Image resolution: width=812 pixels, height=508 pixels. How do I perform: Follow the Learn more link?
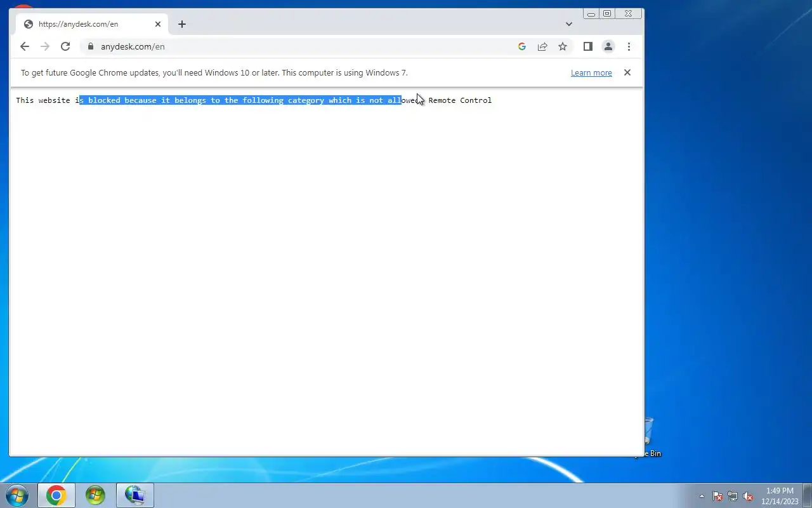(x=591, y=73)
